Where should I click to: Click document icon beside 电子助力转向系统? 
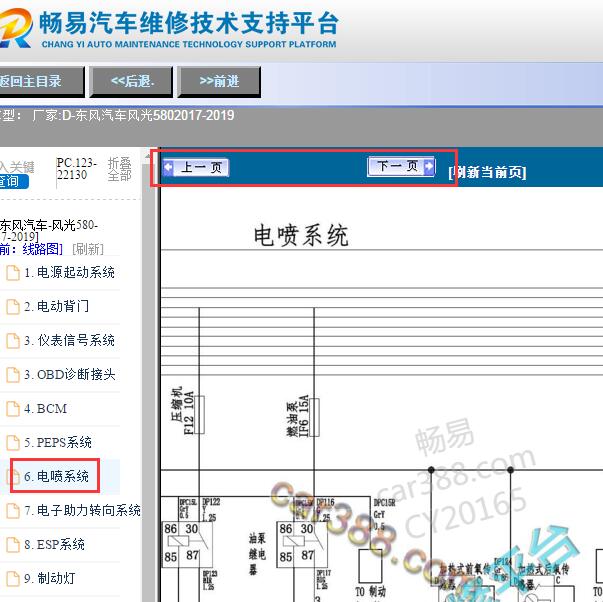point(13,510)
